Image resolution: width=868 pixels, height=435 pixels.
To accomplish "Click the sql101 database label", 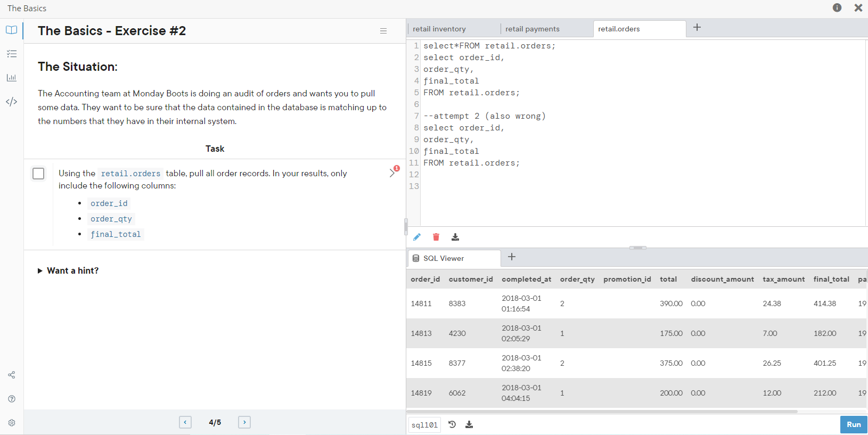I will point(425,425).
